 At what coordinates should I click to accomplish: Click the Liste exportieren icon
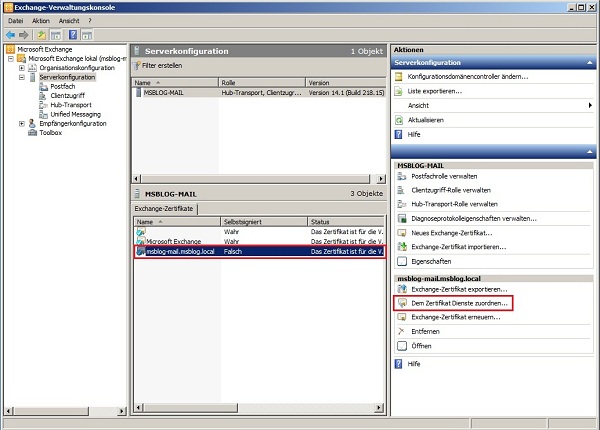click(x=399, y=91)
